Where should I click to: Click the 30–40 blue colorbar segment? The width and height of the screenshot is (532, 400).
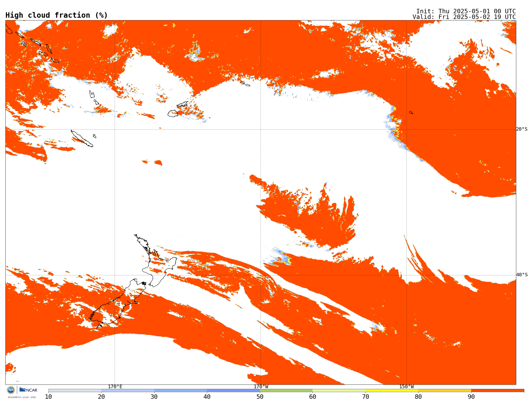pyautogui.click(x=181, y=391)
